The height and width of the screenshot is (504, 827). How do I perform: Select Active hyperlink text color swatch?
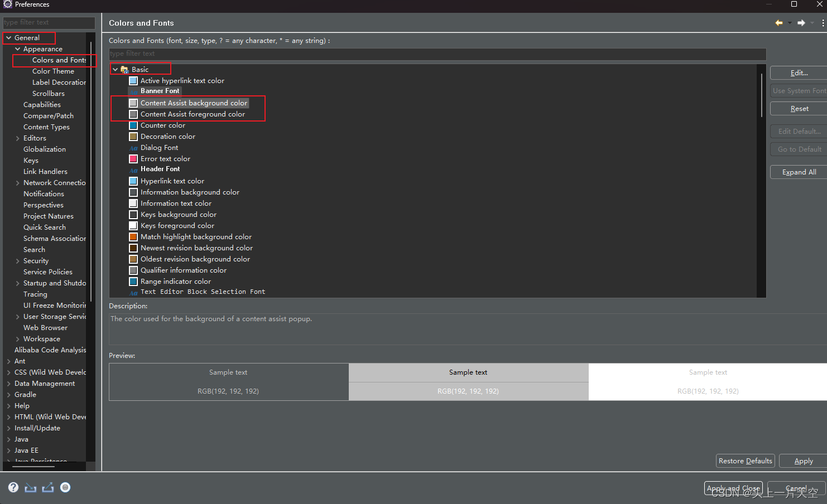pyautogui.click(x=133, y=81)
